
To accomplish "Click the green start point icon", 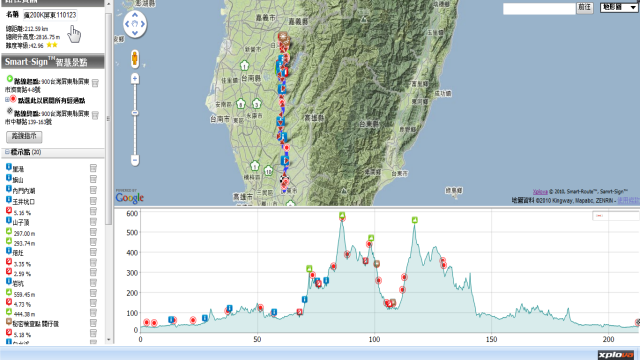I will [x=9, y=78].
